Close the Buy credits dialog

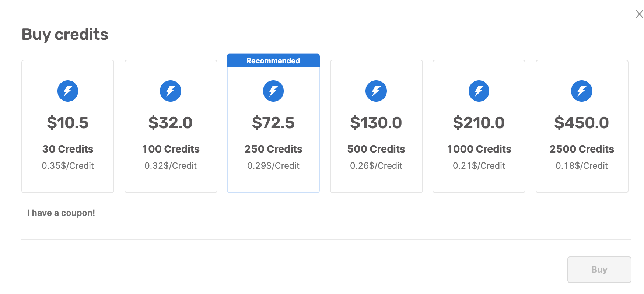(x=640, y=14)
